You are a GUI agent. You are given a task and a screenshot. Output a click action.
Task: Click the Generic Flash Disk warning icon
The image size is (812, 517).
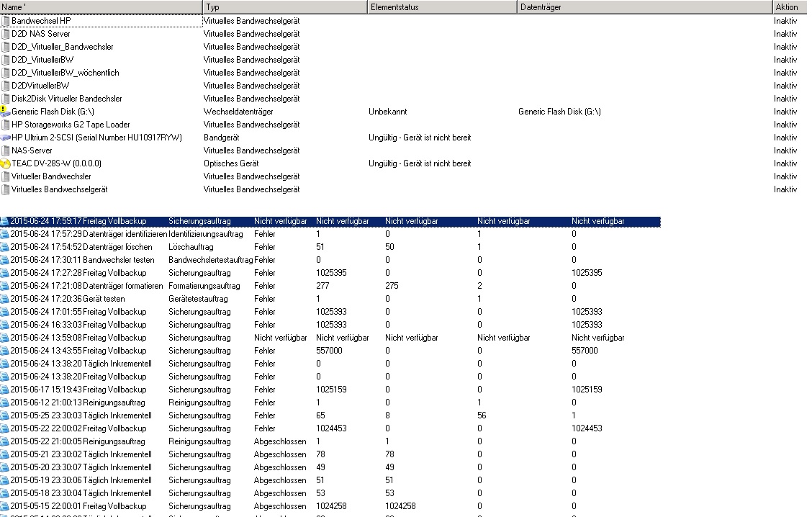(x=5, y=112)
